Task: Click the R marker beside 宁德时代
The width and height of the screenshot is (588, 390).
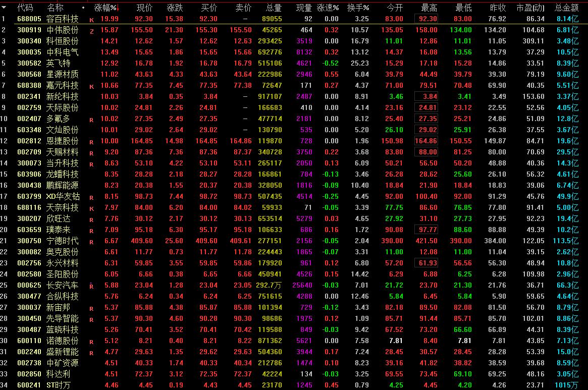Action: [x=92, y=242]
